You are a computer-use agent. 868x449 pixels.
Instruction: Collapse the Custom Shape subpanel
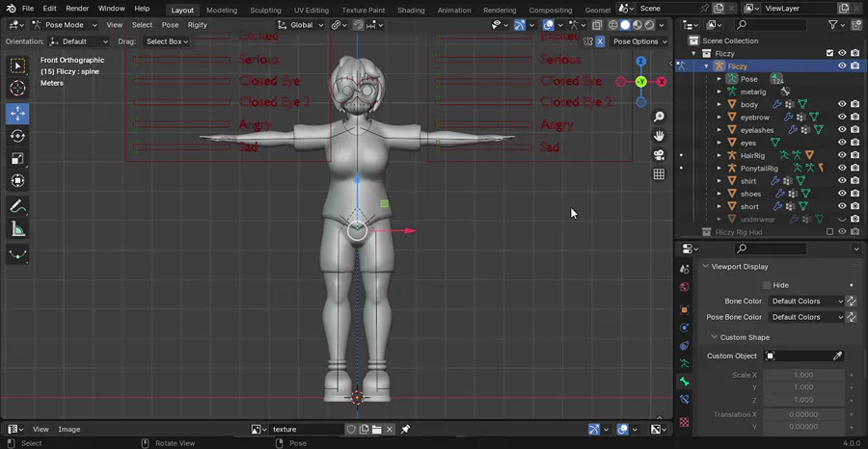pyautogui.click(x=715, y=337)
